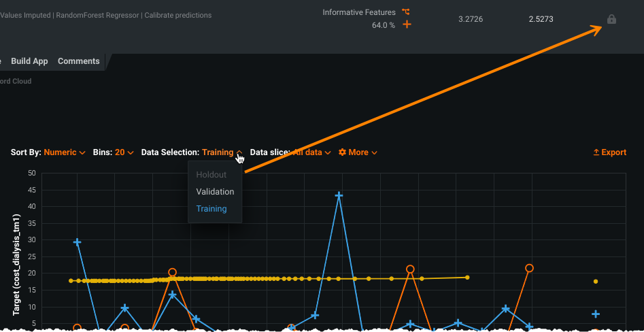Open the Comments tab
This screenshot has height=332, width=644.
[78, 61]
